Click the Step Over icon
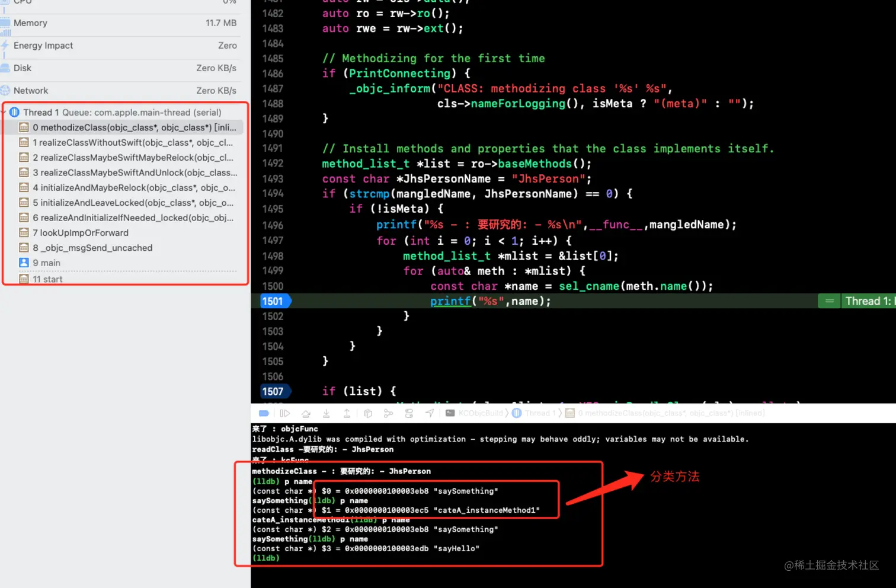This screenshot has height=588, width=896. coord(306,413)
